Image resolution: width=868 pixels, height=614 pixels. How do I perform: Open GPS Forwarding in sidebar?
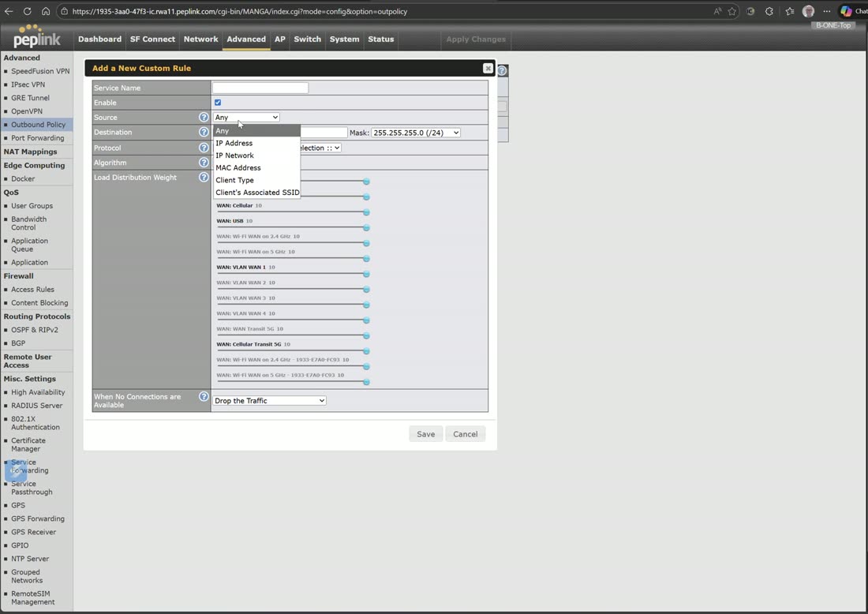pyautogui.click(x=38, y=519)
